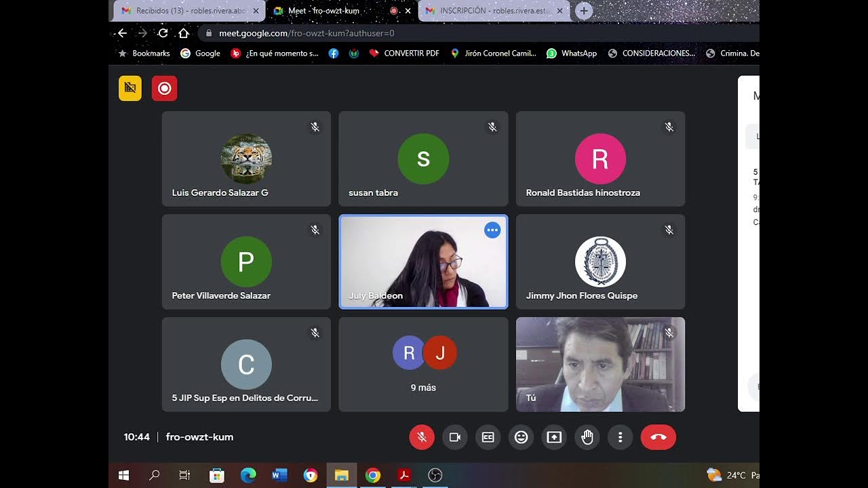Viewport: 868px width, 488px height.
Task: Open the Facebook bookmark icon
Action: click(334, 53)
